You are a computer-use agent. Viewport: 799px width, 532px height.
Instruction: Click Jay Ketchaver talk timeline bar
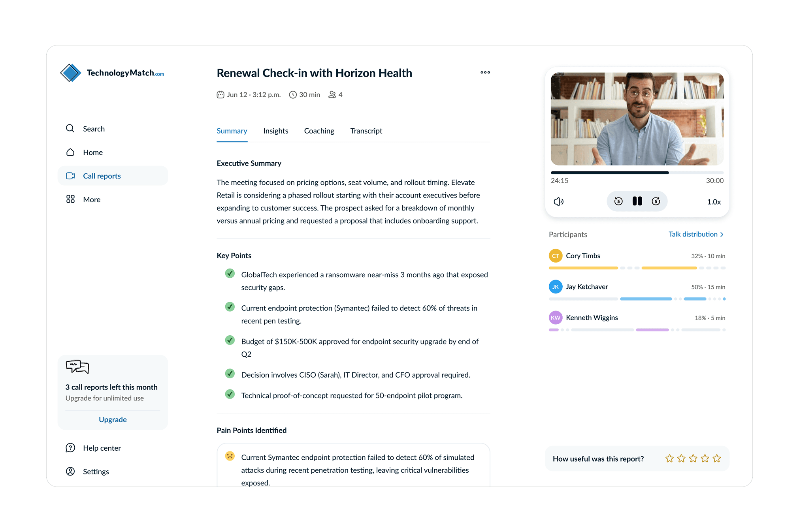pos(637,299)
